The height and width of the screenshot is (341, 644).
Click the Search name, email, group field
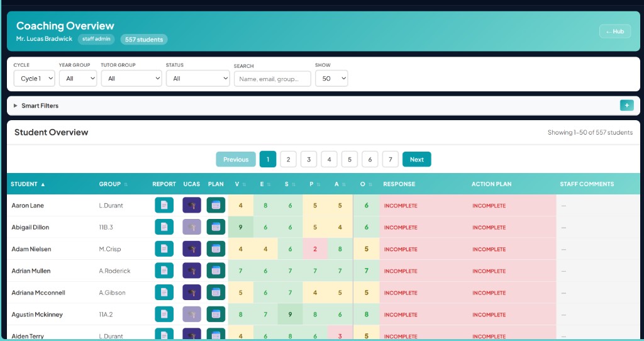point(272,79)
